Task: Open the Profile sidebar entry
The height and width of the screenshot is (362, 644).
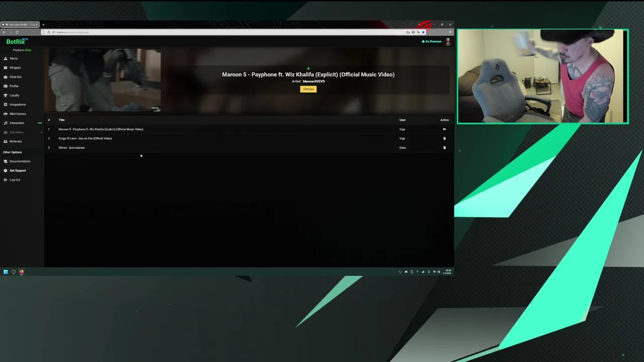Action: tap(14, 86)
